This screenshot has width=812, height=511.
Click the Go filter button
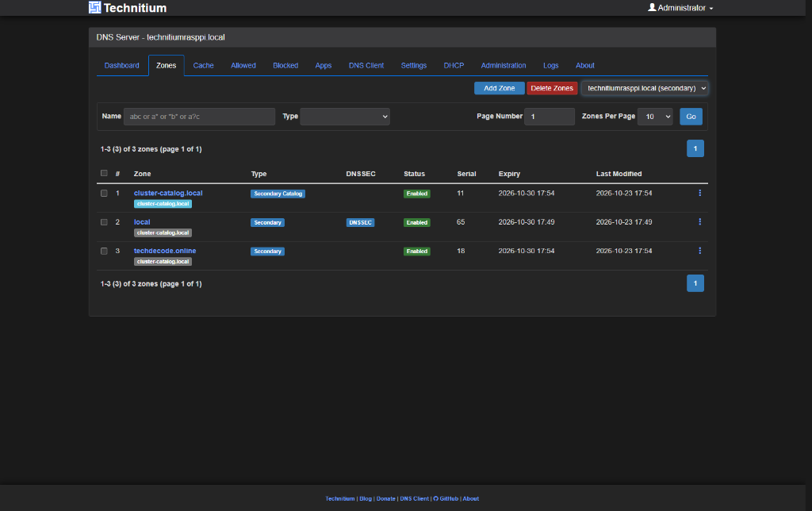click(x=691, y=117)
